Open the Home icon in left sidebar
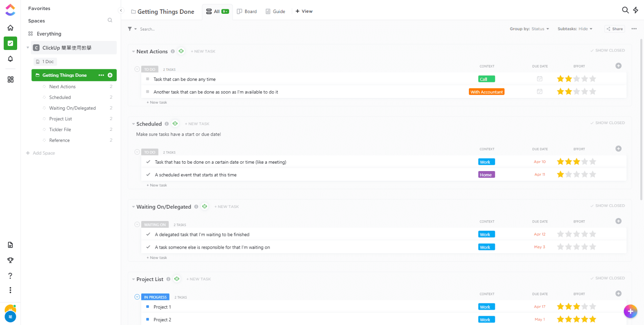The height and width of the screenshot is (325, 644). tap(10, 28)
